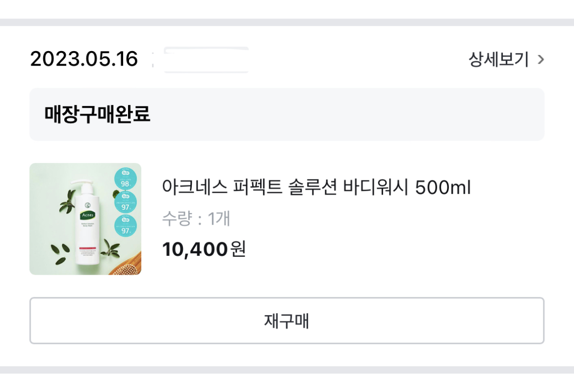
Task: Open the Acnes body wash product thumbnail
Action: coord(85,219)
